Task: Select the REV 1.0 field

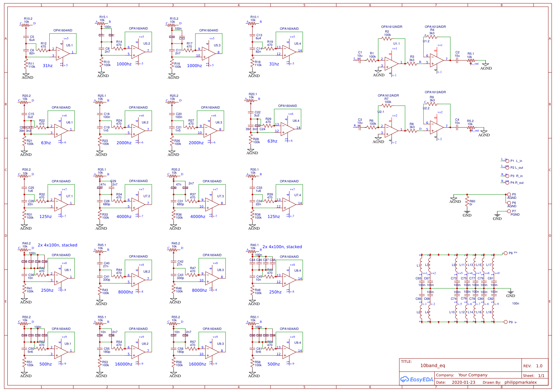Action: 537,366
